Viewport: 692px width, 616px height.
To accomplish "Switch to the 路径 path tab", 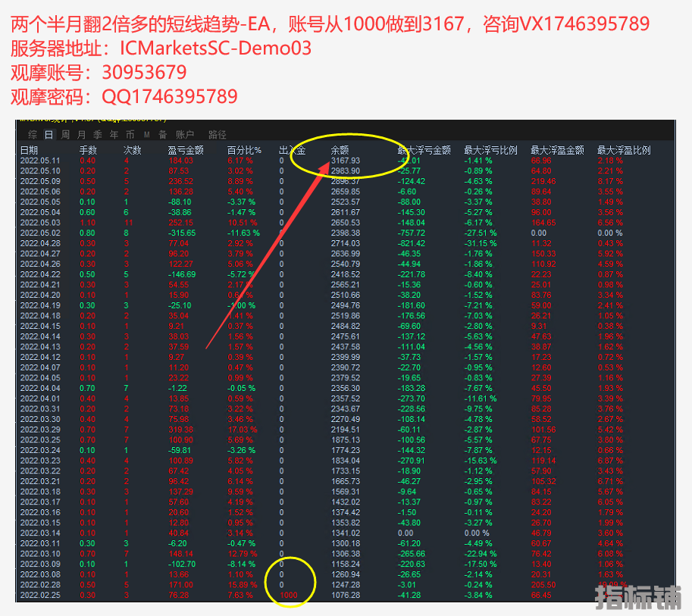I will pyautogui.click(x=217, y=135).
